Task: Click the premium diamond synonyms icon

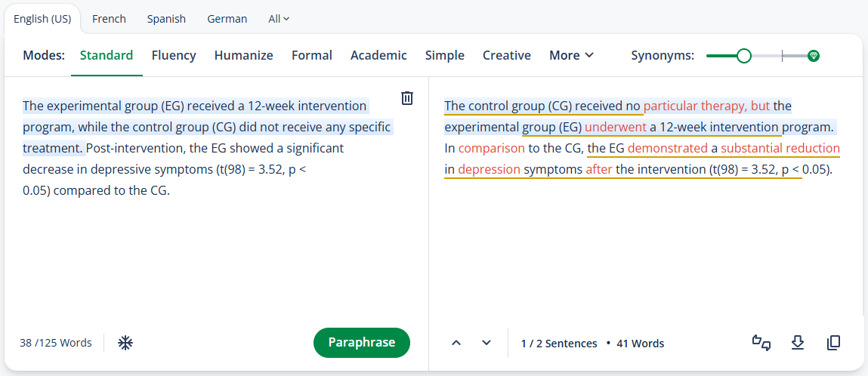Action: pyautogui.click(x=813, y=56)
